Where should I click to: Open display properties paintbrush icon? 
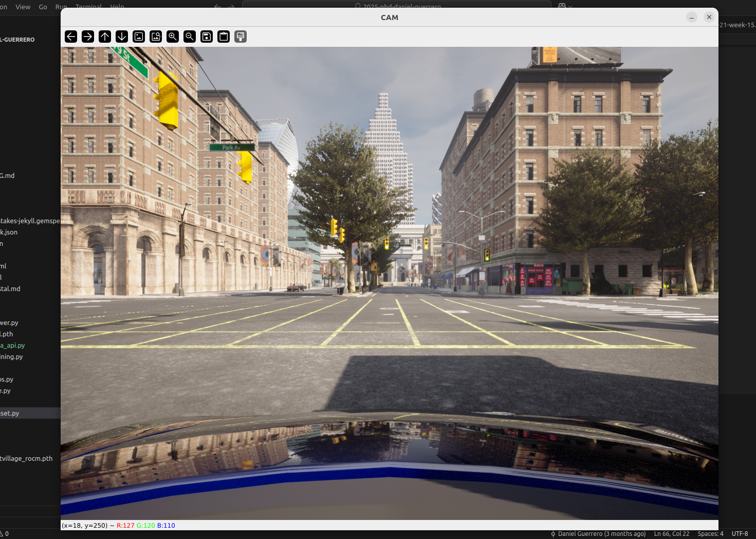click(241, 37)
